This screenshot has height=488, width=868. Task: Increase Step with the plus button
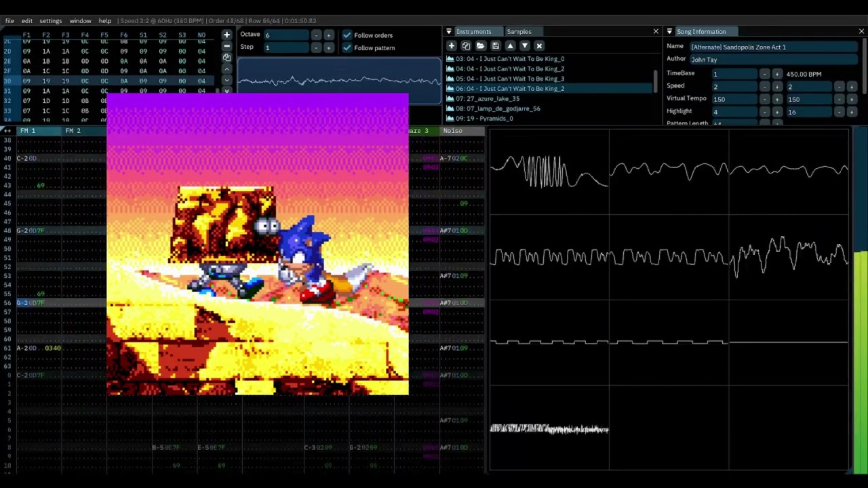tap(329, 47)
